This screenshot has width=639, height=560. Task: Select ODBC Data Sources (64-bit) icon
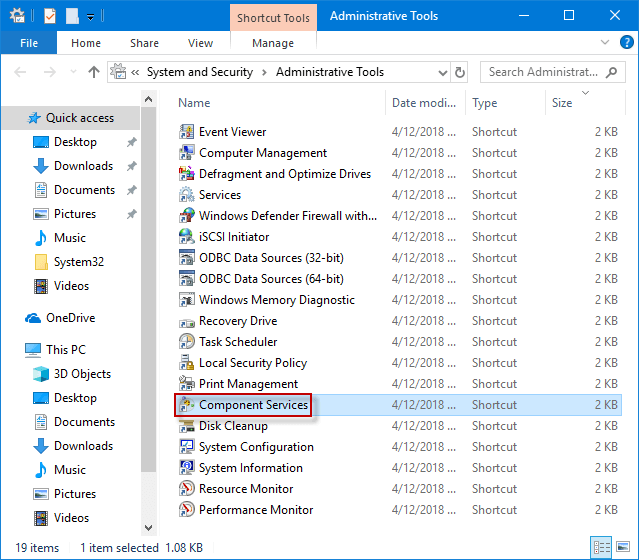187,279
